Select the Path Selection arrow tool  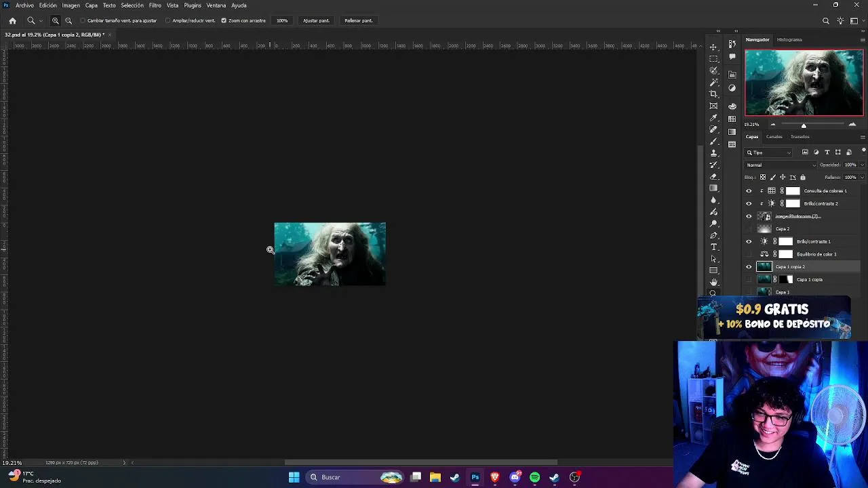[713, 258]
